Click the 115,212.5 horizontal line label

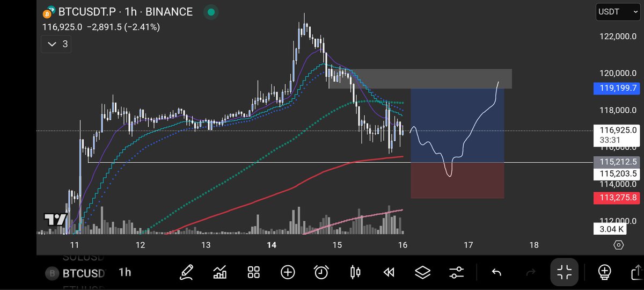(x=616, y=162)
